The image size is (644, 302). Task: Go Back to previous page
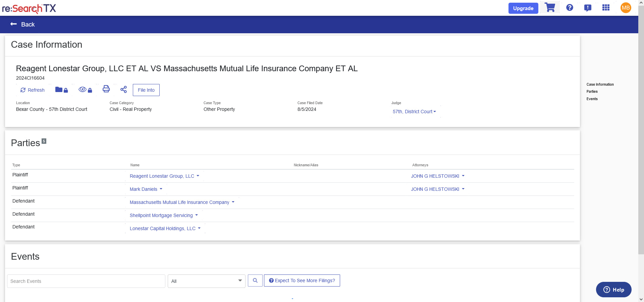[x=22, y=24]
